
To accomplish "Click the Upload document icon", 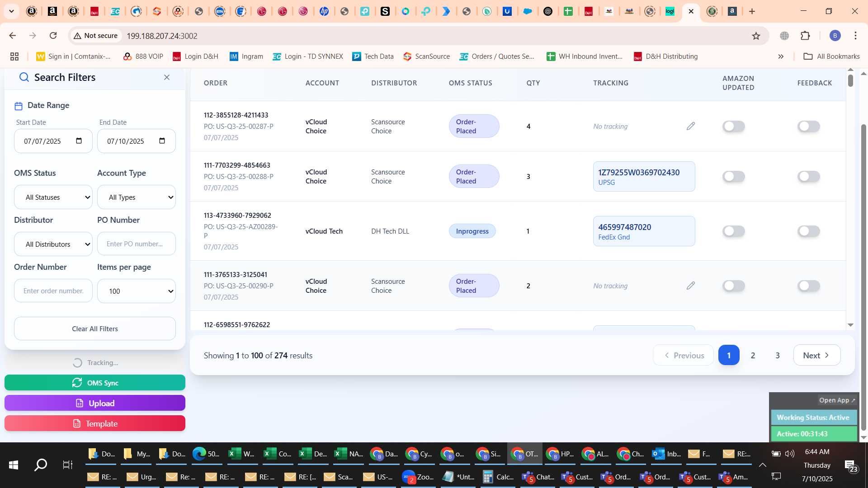I will pyautogui.click(x=80, y=403).
